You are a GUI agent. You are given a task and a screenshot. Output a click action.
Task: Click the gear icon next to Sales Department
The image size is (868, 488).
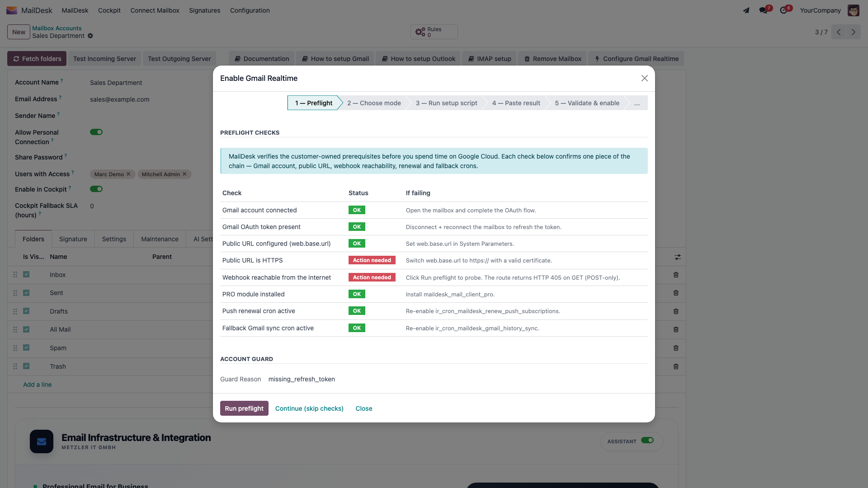pyautogui.click(x=90, y=36)
